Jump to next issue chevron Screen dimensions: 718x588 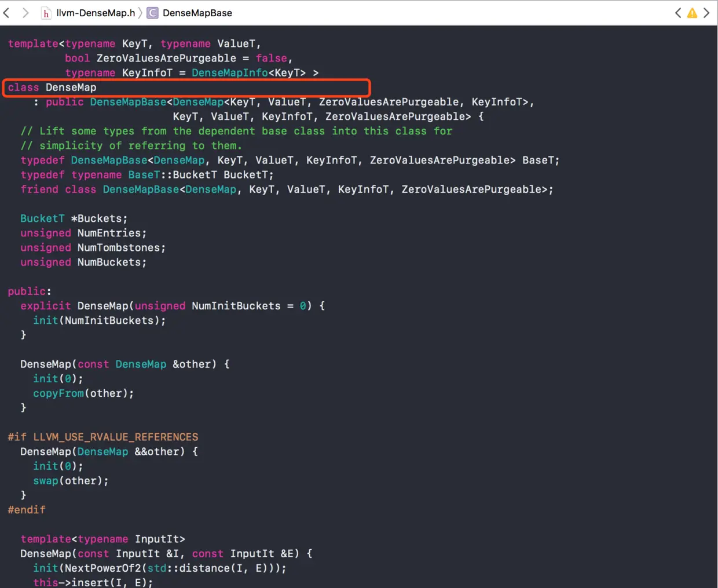706,13
